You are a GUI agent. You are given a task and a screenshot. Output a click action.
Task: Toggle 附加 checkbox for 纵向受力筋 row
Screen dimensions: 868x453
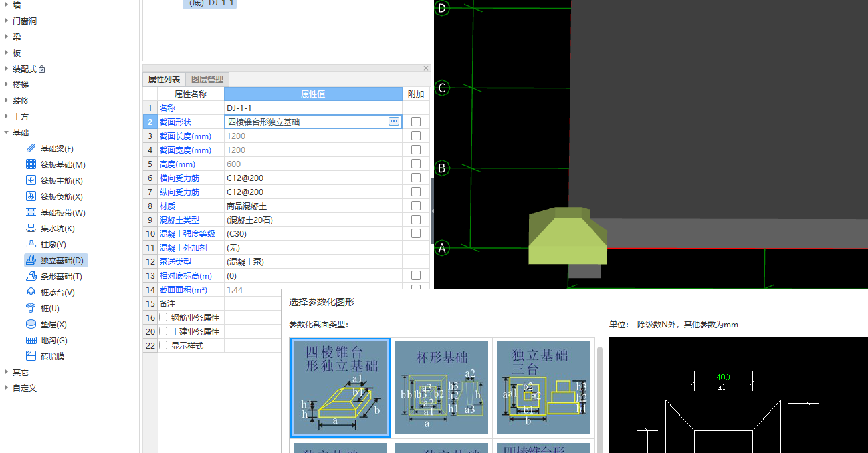416,192
